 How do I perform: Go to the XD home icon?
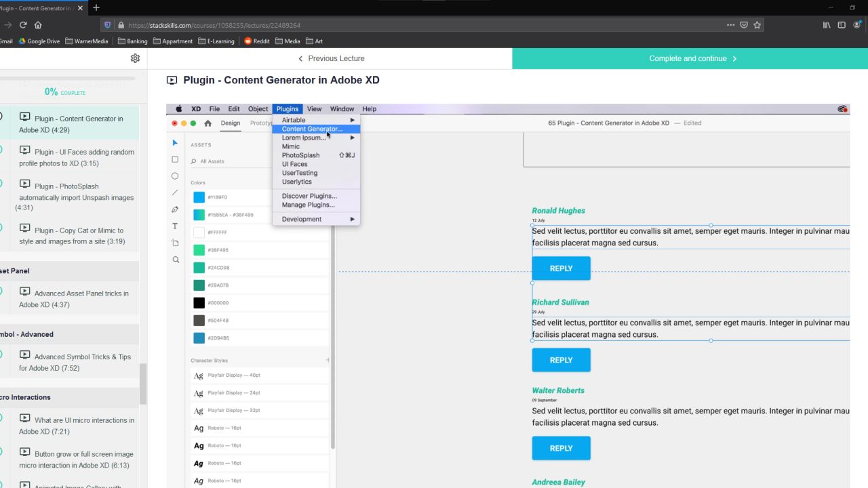pyautogui.click(x=208, y=123)
